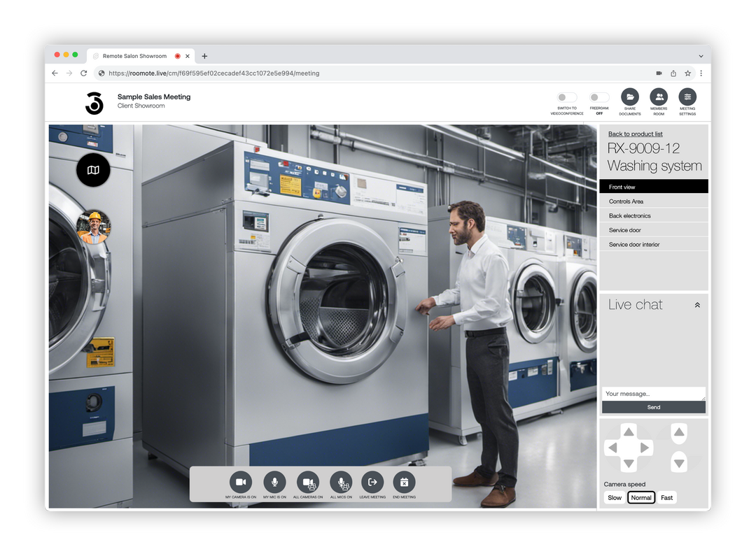Pan the camera right with the arrow control
This screenshot has width=756, height=556.
[x=645, y=447]
